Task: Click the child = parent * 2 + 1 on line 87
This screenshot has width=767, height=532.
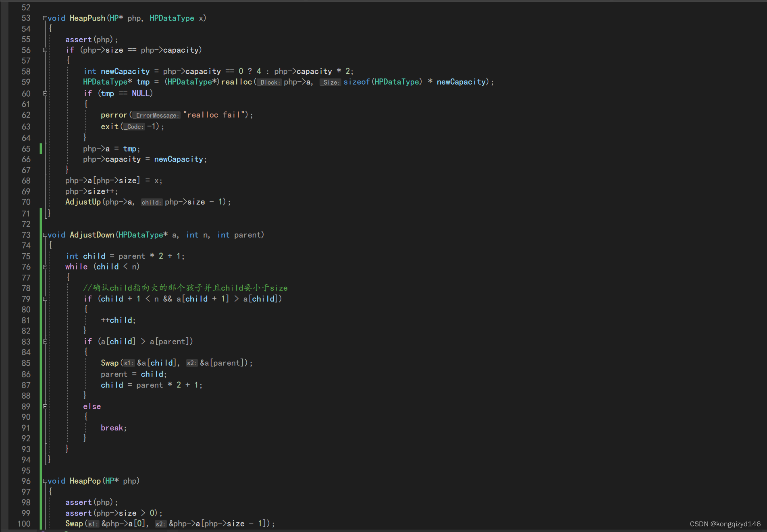Action: [152, 385]
